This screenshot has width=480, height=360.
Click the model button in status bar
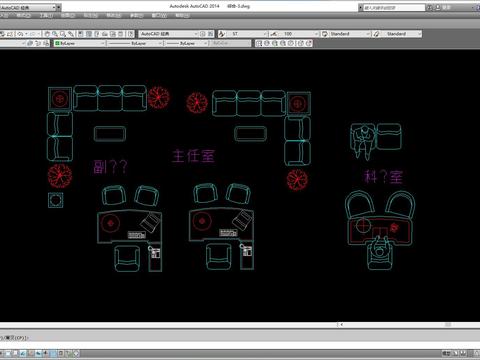point(446,353)
